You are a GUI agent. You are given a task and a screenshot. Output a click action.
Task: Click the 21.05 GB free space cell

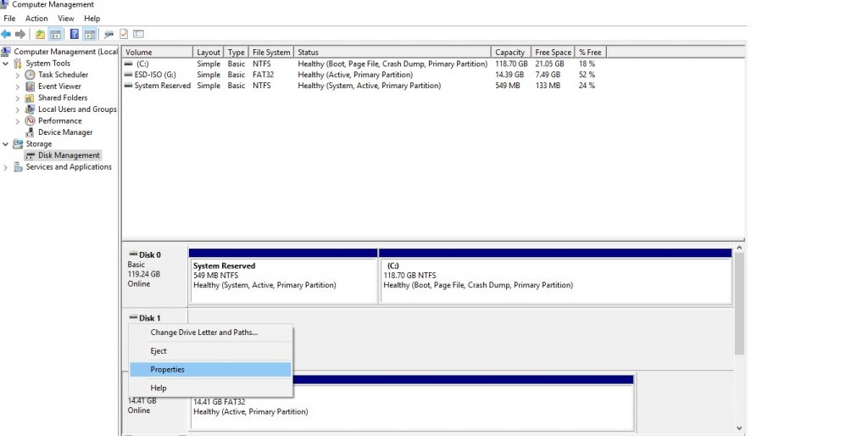pos(549,64)
